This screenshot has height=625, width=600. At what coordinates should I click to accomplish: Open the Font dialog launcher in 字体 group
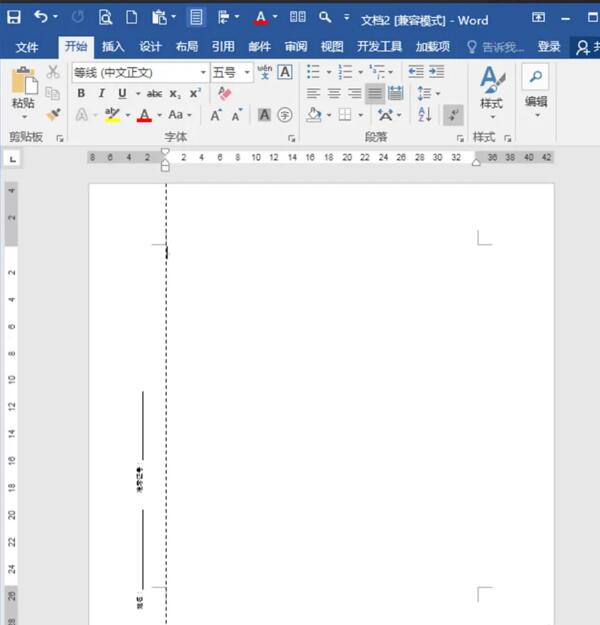point(291,138)
